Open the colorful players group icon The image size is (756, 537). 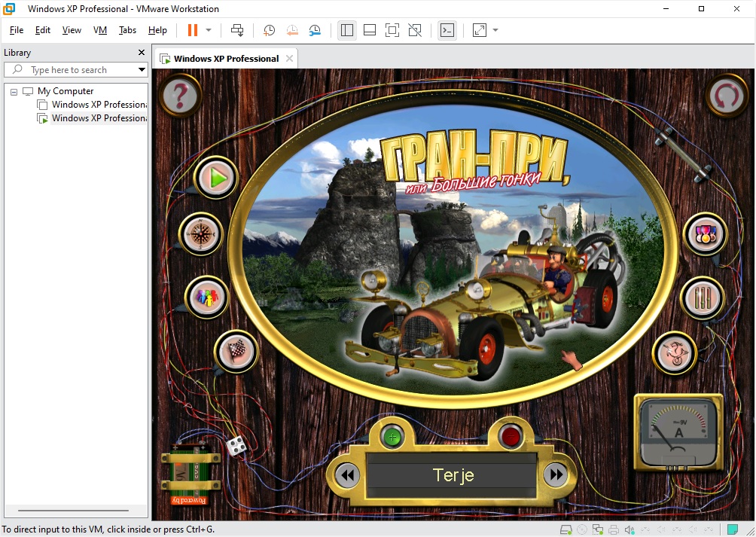206,297
